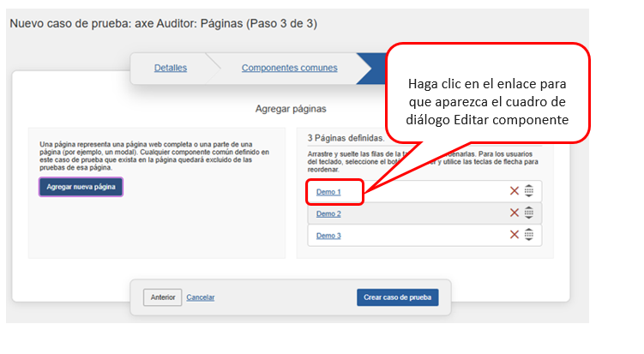Click the red instruction callout bubble
Image resolution: width=644 pixels, height=354 pixels.
point(489,94)
